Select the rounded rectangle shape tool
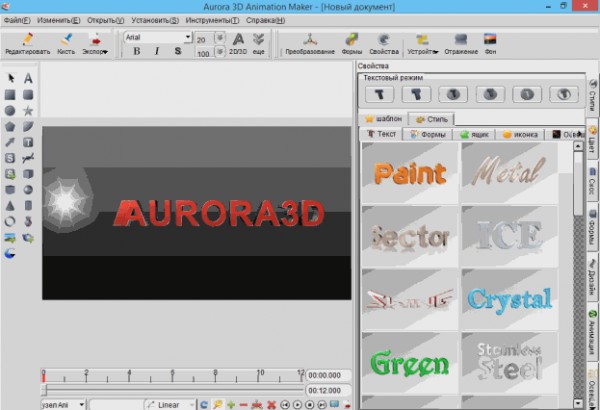Screen dimensions: 600x410 point(28,95)
